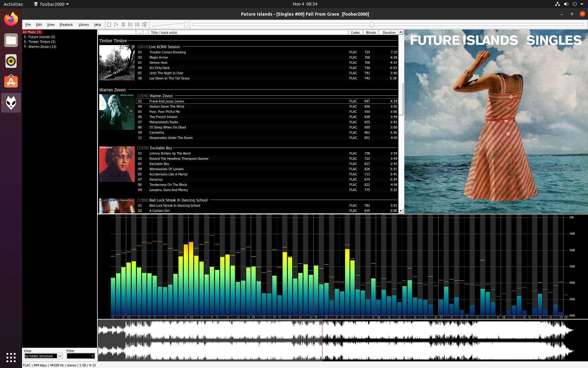
Task: Show Applications grid in dock
Action: (11, 357)
